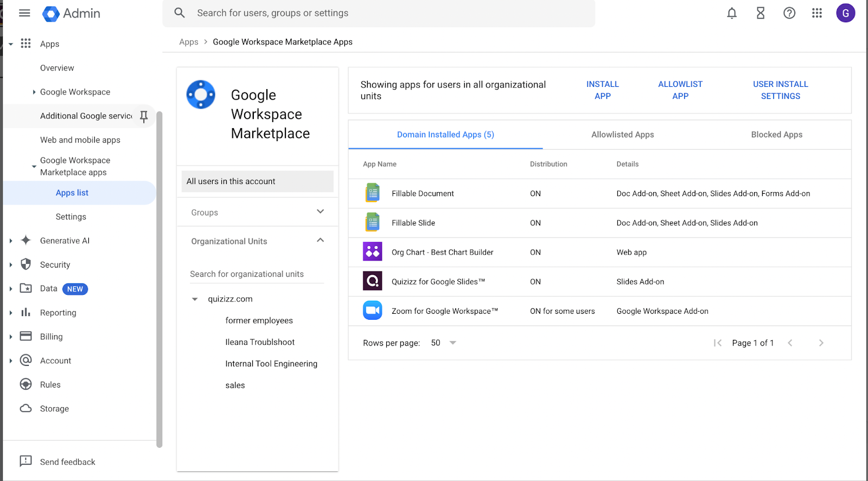
Task: Click Org Chart app icon
Action: [x=372, y=252]
